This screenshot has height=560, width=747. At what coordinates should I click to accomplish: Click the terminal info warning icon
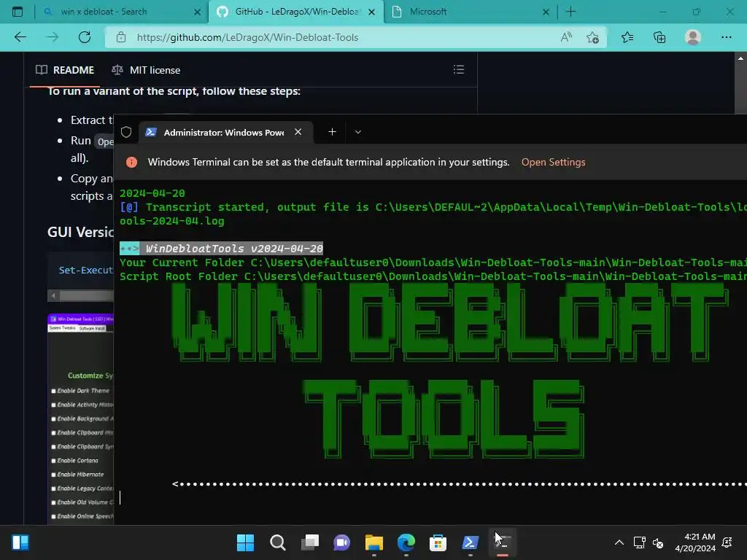(x=131, y=163)
